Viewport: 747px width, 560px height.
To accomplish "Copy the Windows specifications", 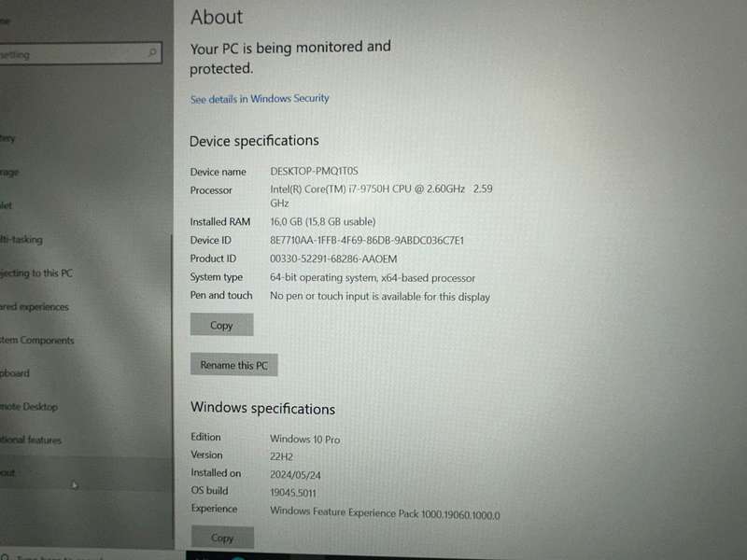I will (222, 538).
